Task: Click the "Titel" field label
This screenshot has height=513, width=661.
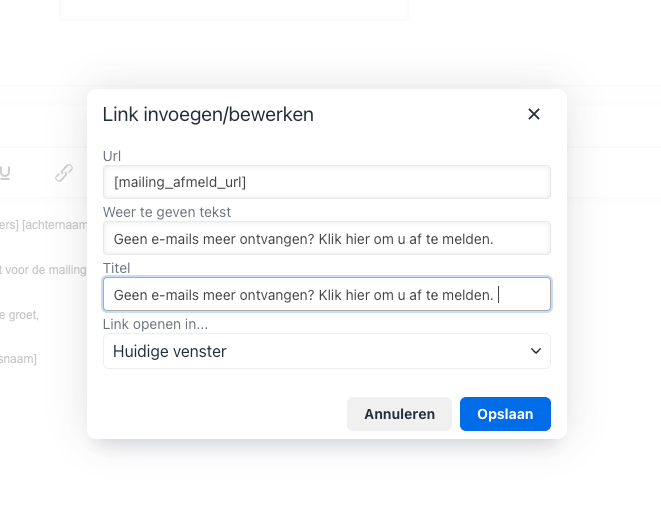Action: (x=117, y=268)
